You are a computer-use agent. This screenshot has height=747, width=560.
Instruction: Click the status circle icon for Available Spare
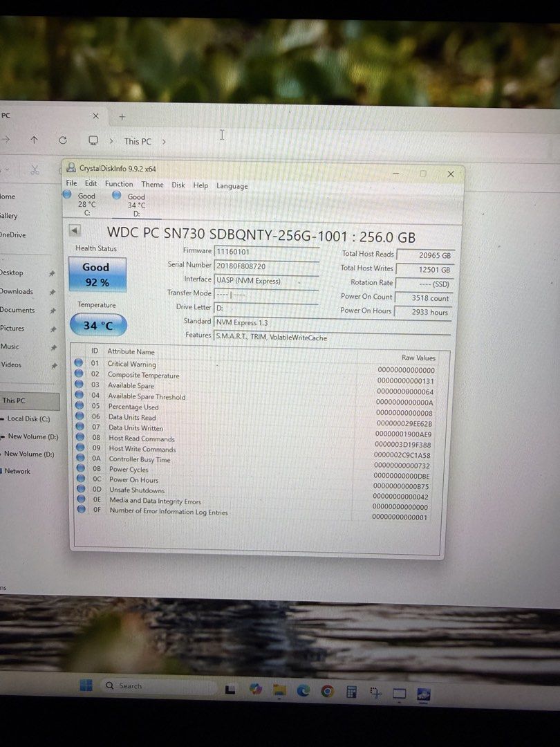point(80,384)
